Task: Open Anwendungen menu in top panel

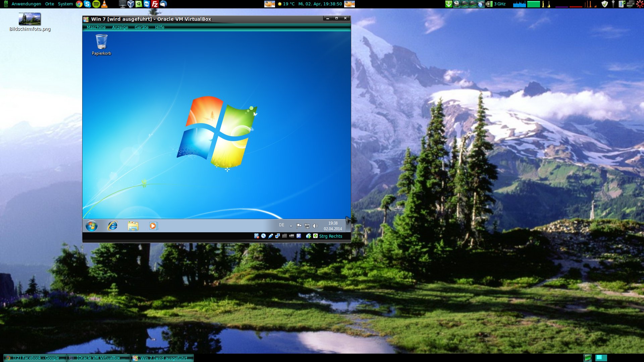Action: click(x=26, y=4)
